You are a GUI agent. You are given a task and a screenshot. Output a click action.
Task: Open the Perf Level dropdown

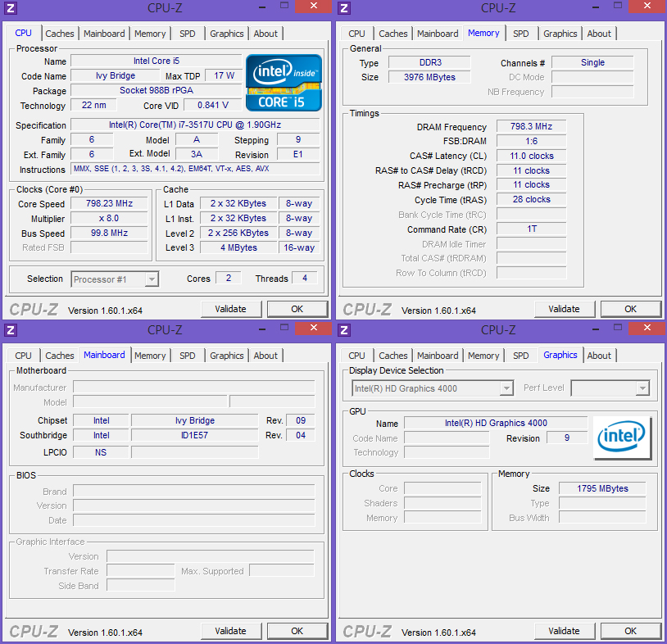click(642, 388)
